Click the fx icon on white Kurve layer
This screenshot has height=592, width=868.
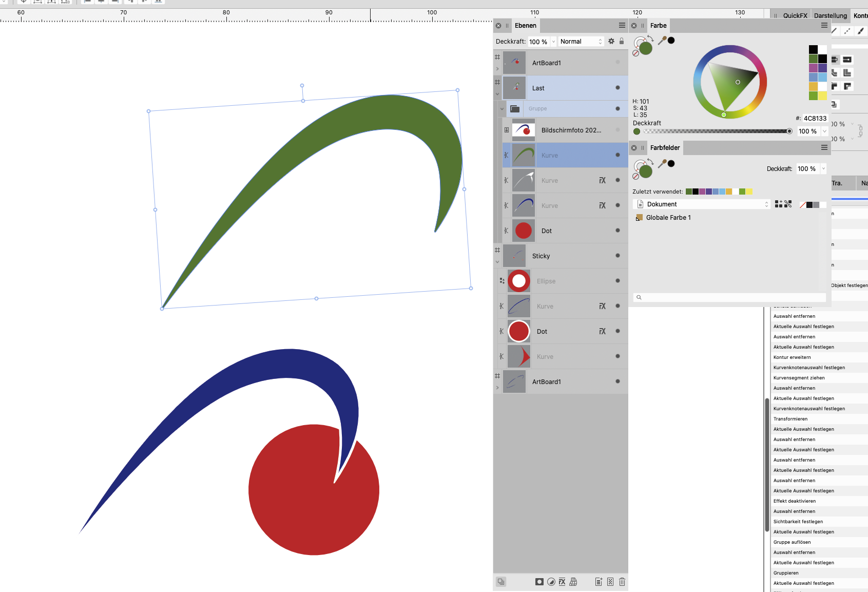click(x=603, y=180)
